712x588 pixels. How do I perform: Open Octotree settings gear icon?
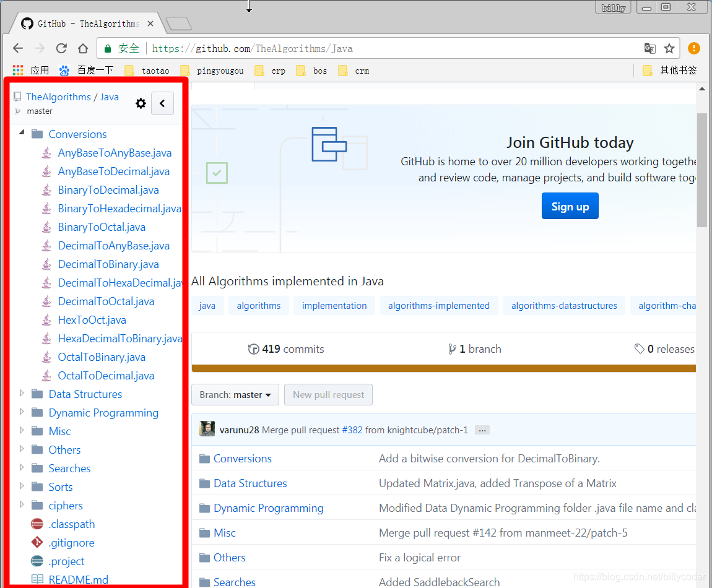(x=141, y=103)
